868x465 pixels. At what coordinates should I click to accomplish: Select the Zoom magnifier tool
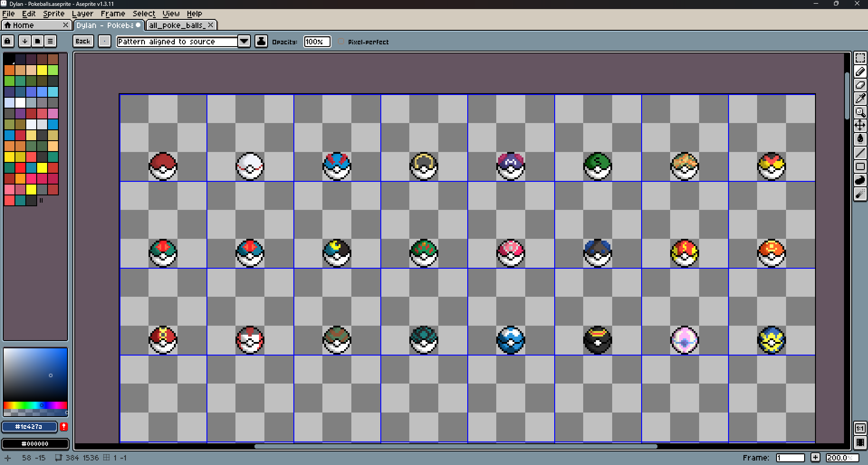(860, 112)
